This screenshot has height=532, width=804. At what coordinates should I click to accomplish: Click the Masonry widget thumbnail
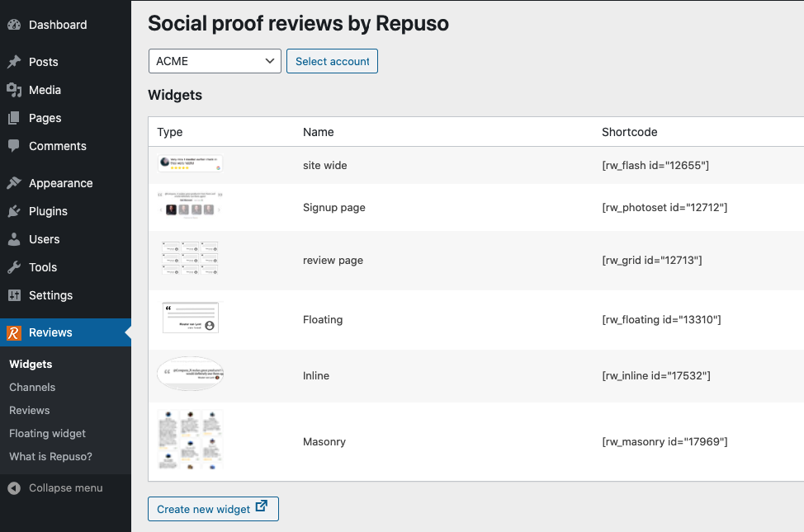(190, 440)
